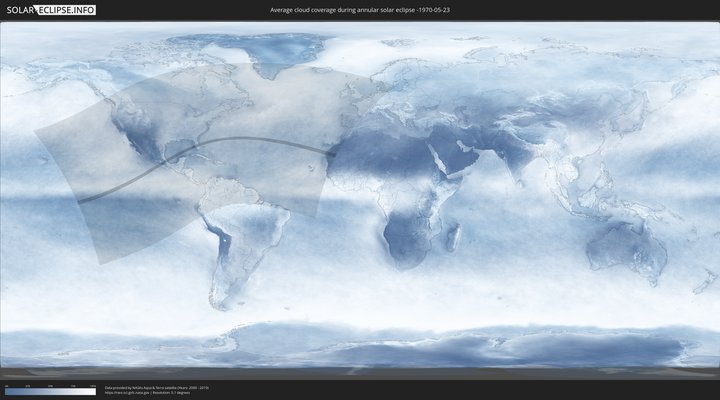The height and width of the screenshot is (400, 720).
Task: Click the NASA Aqua & Terra data credit
Action: point(156,386)
